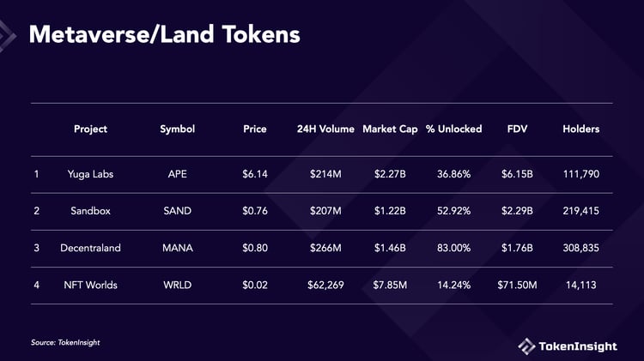Select the WRLD symbol cell

tap(177, 285)
